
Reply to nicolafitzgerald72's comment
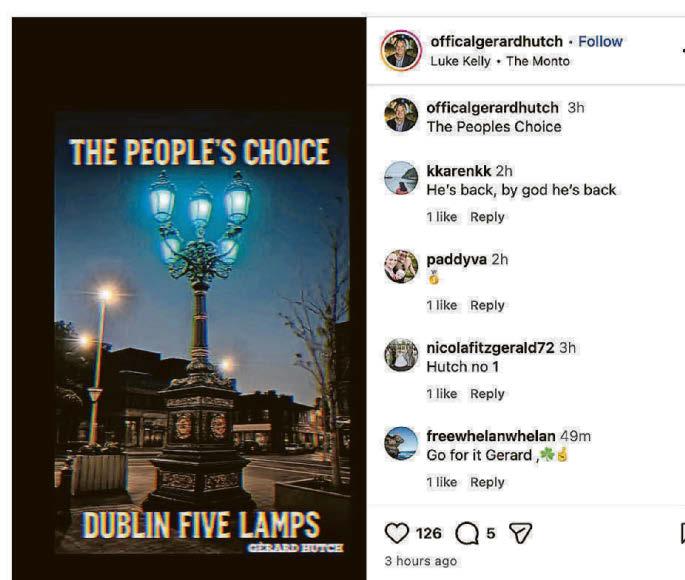pos(487,394)
